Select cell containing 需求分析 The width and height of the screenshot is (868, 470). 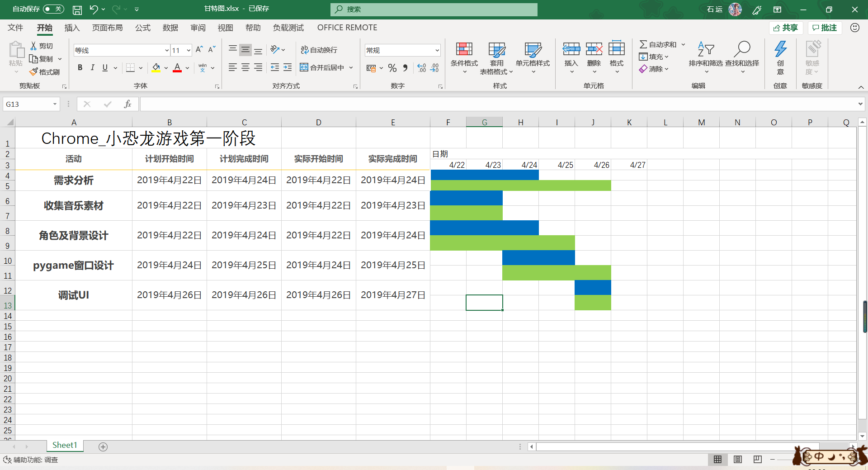pos(74,180)
